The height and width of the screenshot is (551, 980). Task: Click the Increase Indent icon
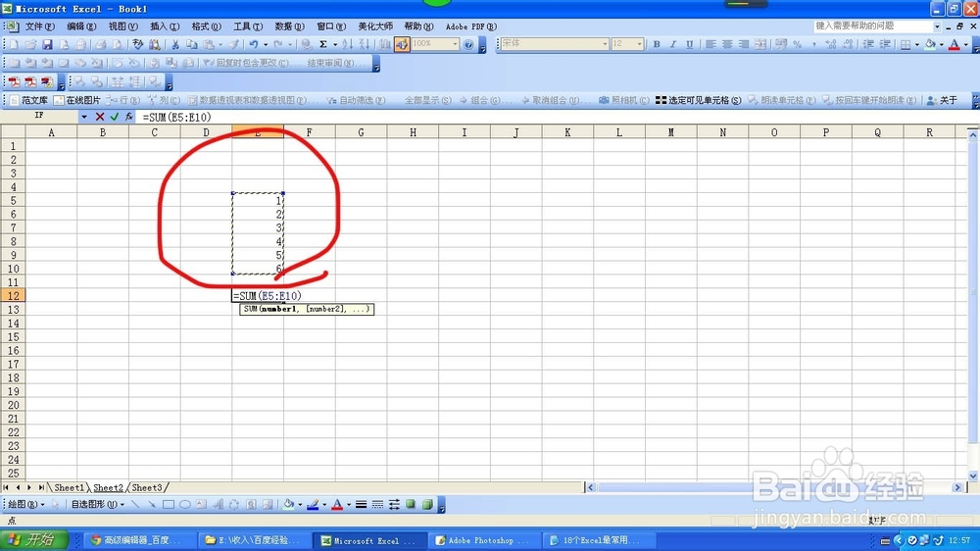[x=885, y=44]
